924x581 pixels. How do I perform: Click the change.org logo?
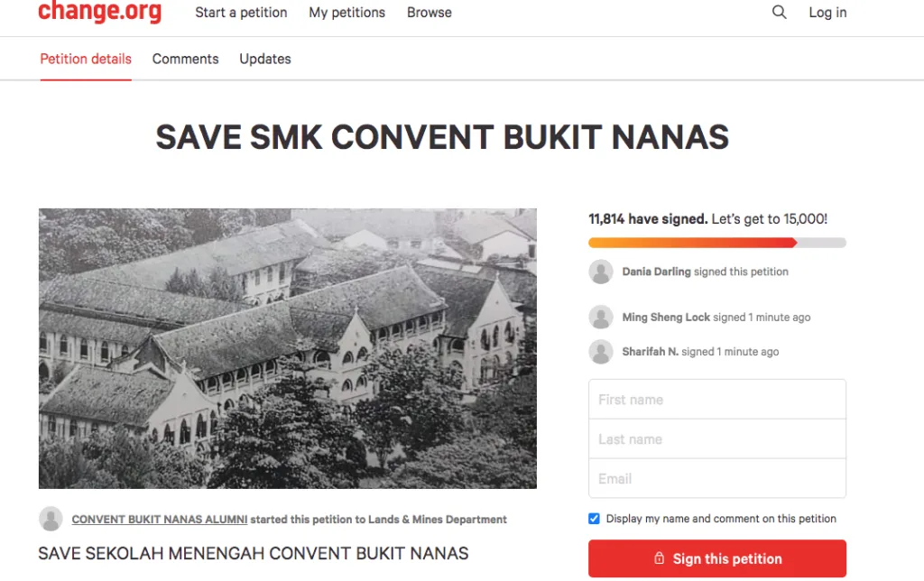[x=99, y=13]
